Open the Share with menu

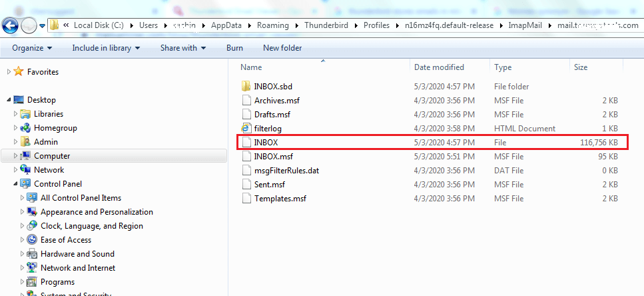[x=182, y=48]
